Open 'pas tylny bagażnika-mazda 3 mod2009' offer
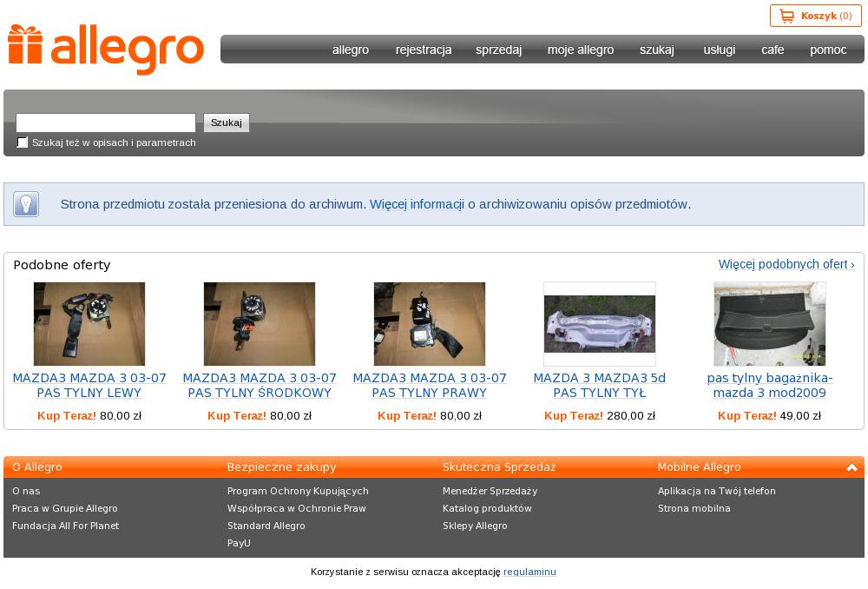 pos(769,385)
